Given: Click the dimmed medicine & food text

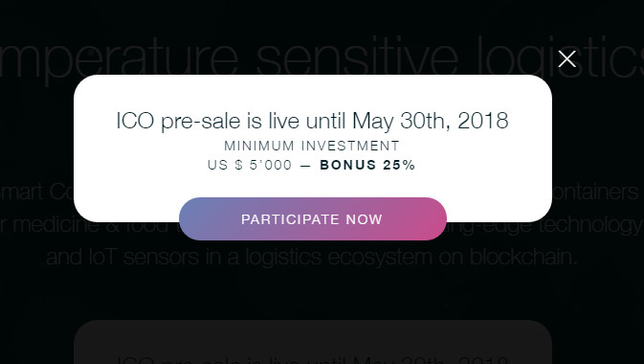Looking at the screenshot, I should click(x=90, y=225).
